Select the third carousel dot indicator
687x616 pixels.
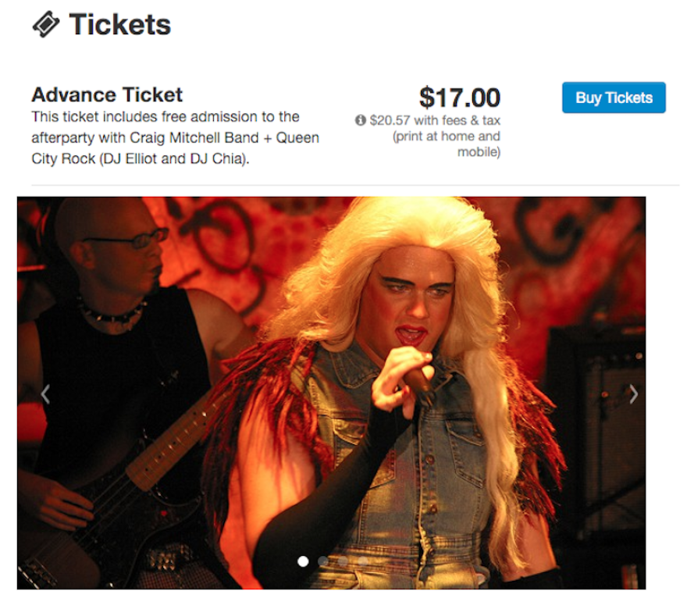point(343,561)
